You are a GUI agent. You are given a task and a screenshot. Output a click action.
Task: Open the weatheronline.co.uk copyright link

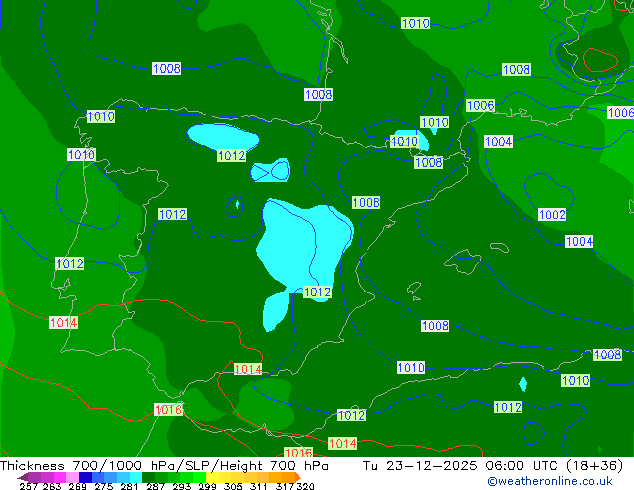(x=550, y=481)
